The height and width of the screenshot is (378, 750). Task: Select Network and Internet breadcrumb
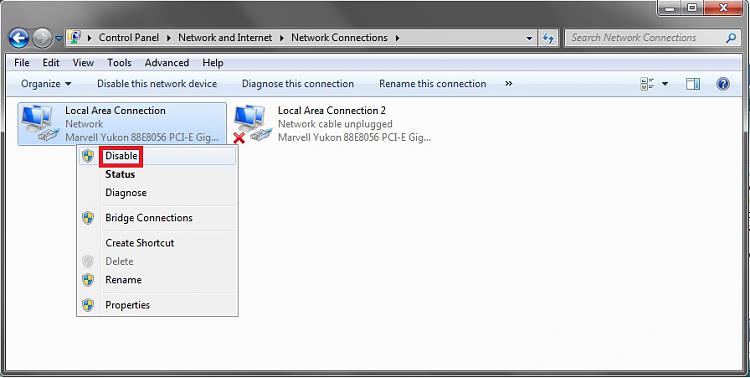pyautogui.click(x=225, y=37)
